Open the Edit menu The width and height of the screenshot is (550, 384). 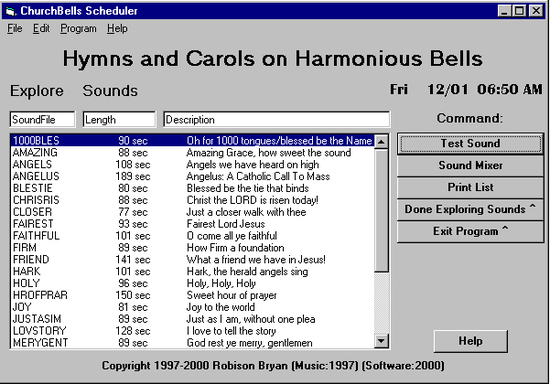(41, 28)
